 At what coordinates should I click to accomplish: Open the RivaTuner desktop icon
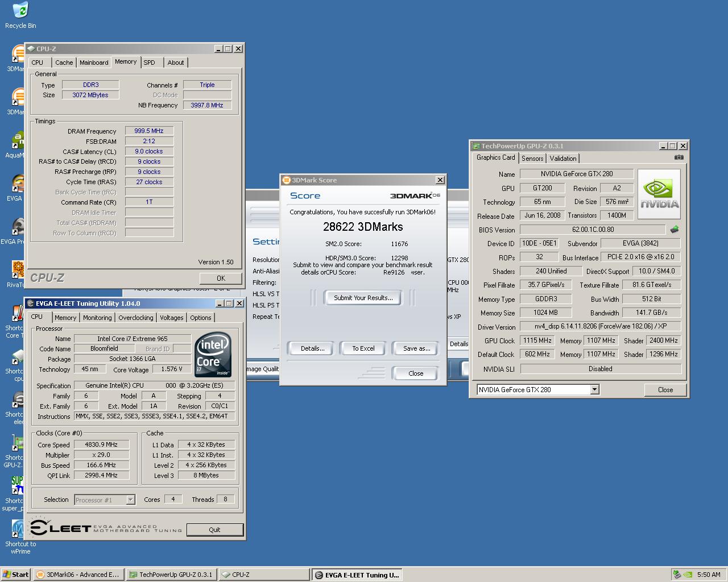click(18, 270)
